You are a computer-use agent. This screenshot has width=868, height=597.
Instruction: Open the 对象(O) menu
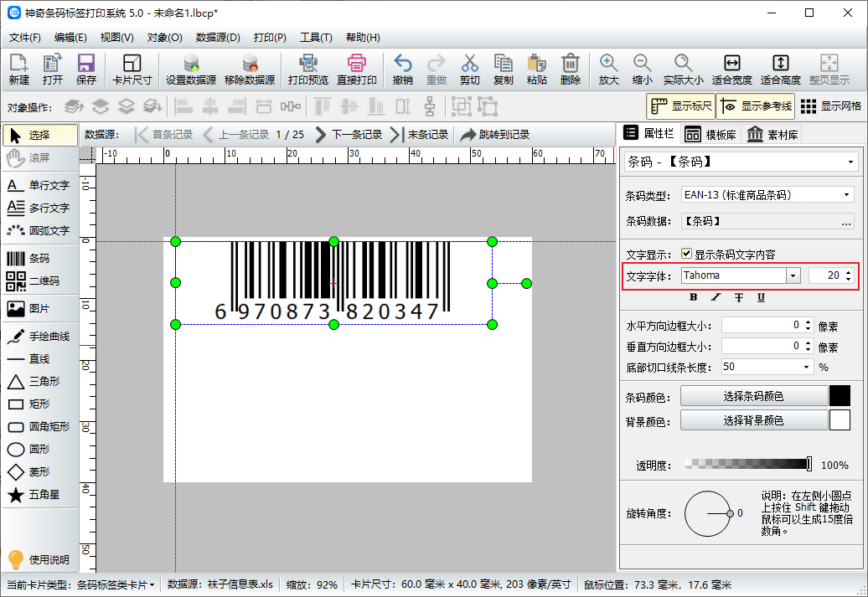(x=164, y=38)
